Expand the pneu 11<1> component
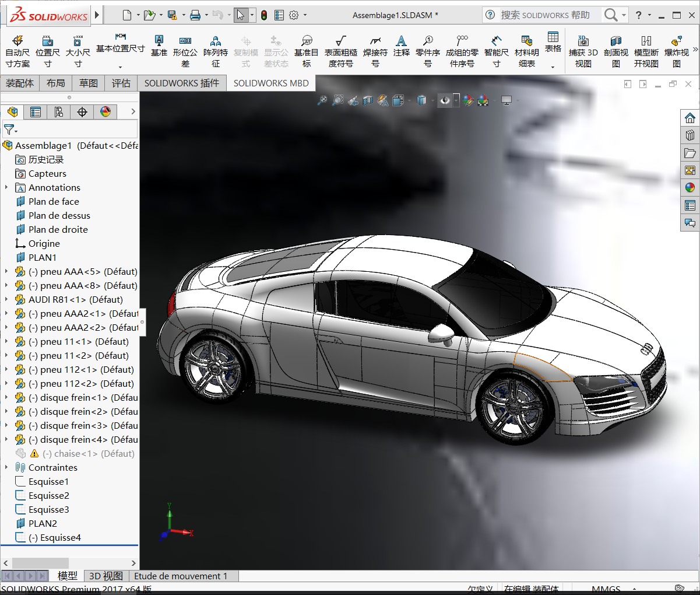 [x=6, y=341]
